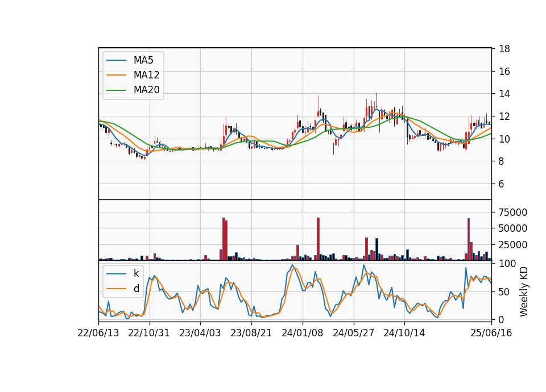
Task: Click the blue k legend line sample
Action: [x=116, y=274]
